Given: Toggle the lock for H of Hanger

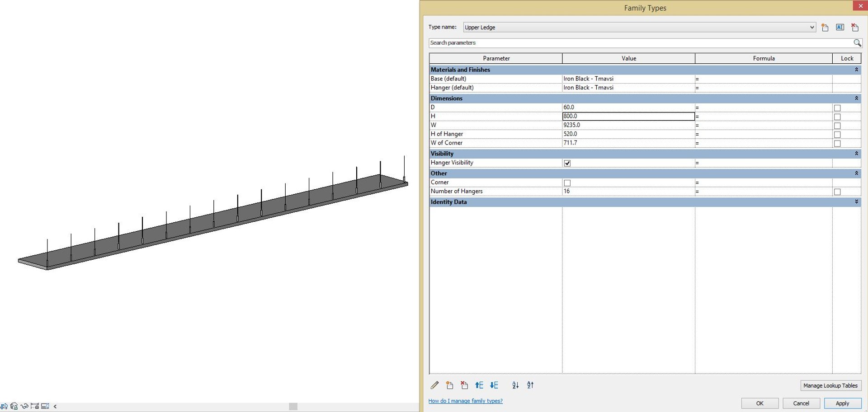Looking at the screenshot, I should (837, 135).
